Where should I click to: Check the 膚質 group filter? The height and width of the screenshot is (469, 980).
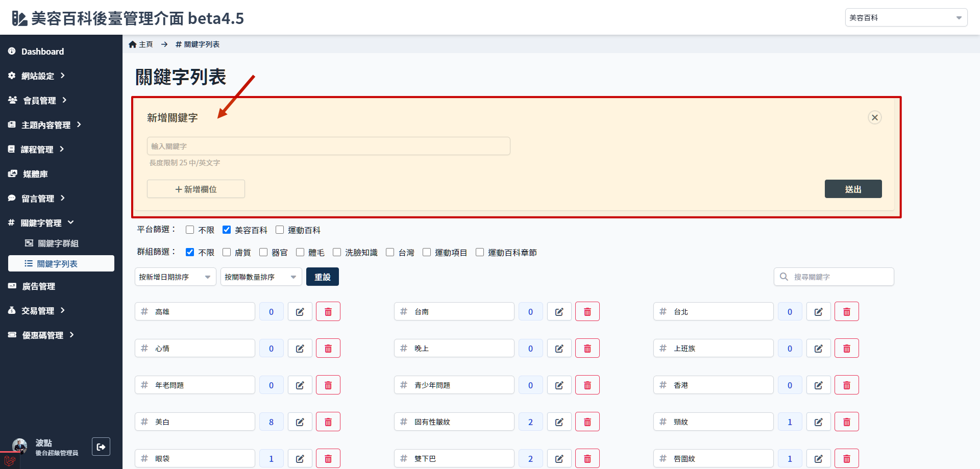click(x=227, y=252)
